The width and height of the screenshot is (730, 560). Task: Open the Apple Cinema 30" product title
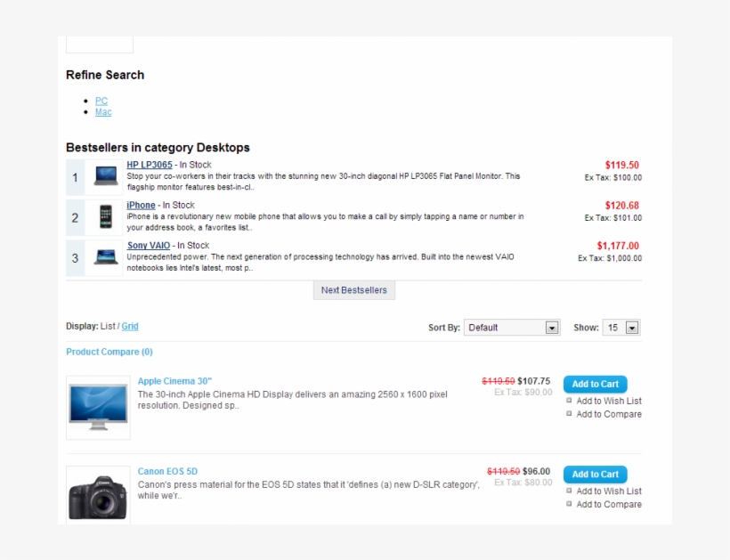pos(174,381)
